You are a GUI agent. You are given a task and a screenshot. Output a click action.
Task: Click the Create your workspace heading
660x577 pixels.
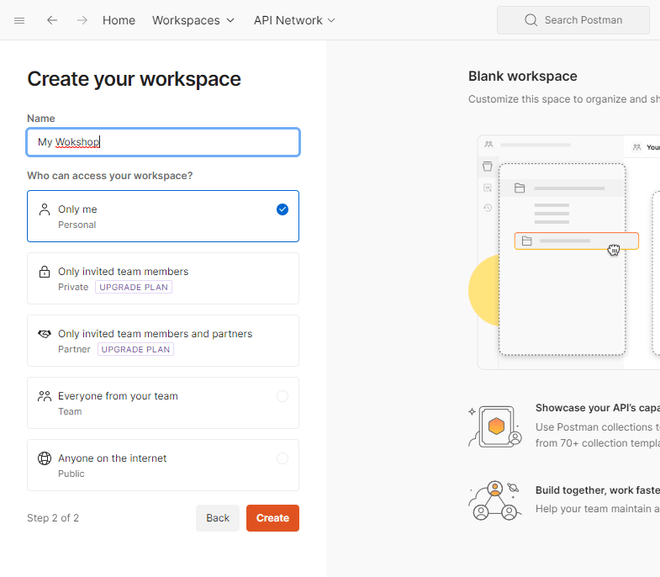click(x=134, y=79)
